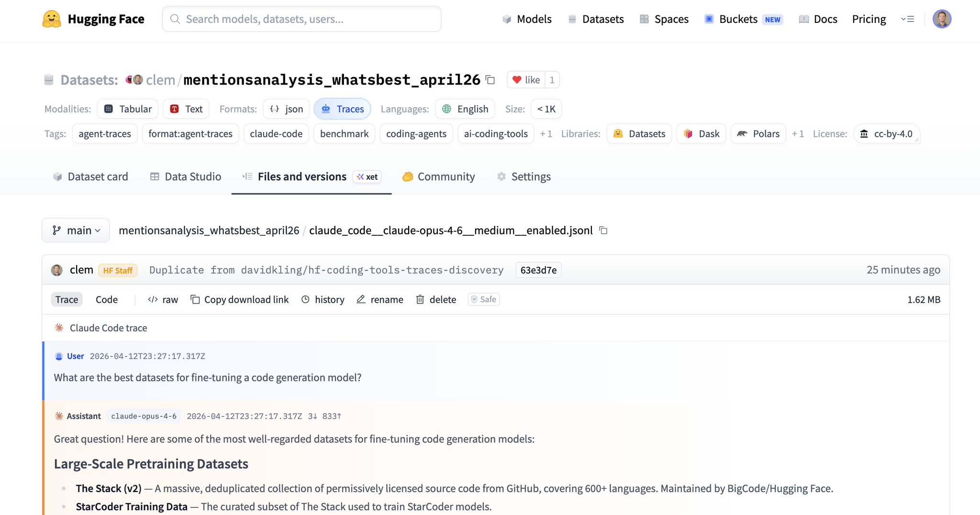Screen dimensions: 980x515
Task: Click the Safe scan badge
Action: coord(484,299)
